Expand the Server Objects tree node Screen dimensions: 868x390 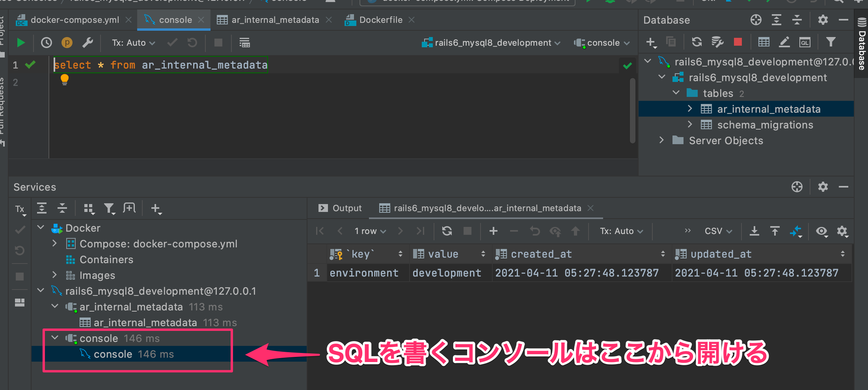[662, 140]
